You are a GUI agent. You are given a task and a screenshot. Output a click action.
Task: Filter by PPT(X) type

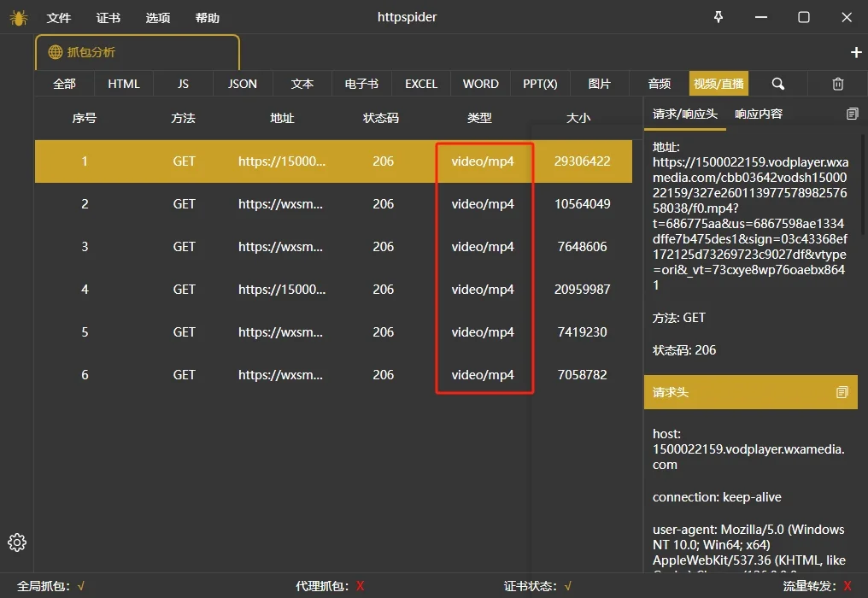(540, 84)
